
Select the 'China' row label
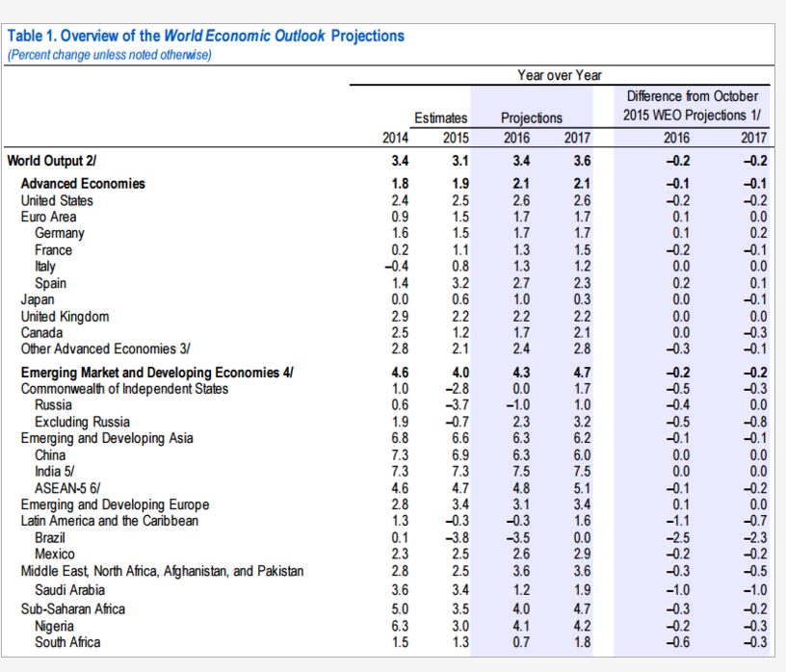pos(50,455)
